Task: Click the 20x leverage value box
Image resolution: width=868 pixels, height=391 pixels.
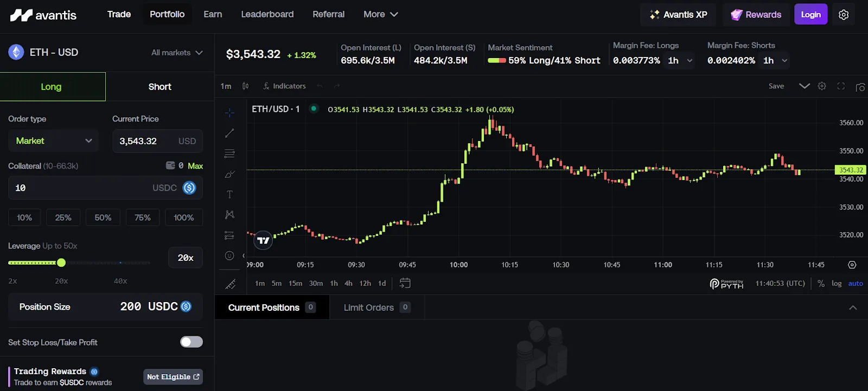Action: pos(186,258)
